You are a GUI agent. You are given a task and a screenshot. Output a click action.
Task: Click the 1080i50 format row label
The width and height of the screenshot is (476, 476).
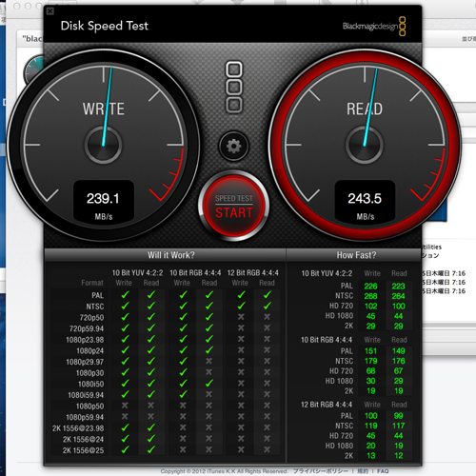coord(90,385)
